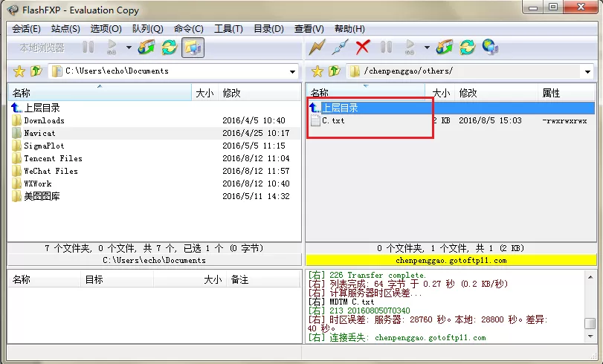The image size is (603, 364).
Task: Select 上层目录 in the local pane
Action: 42,108
